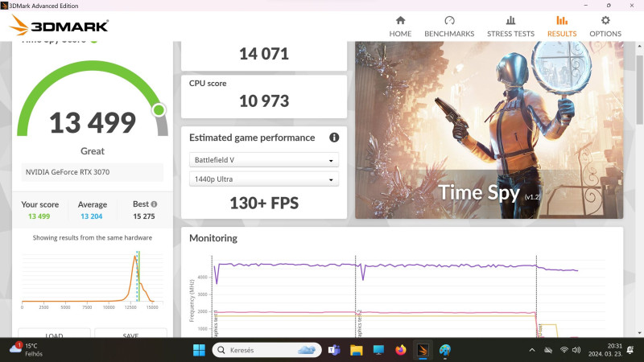Image resolution: width=644 pixels, height=362 pixels.
Task: Click the 3DMARK logo
Action: [59, 26]
